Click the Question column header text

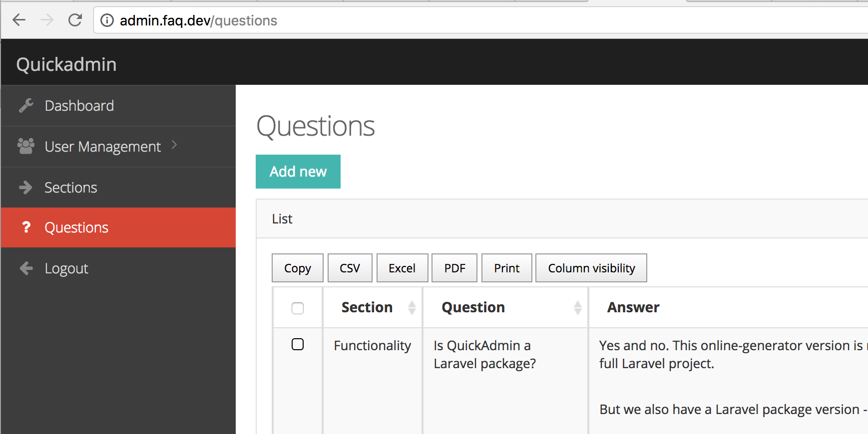click(473, 307)
